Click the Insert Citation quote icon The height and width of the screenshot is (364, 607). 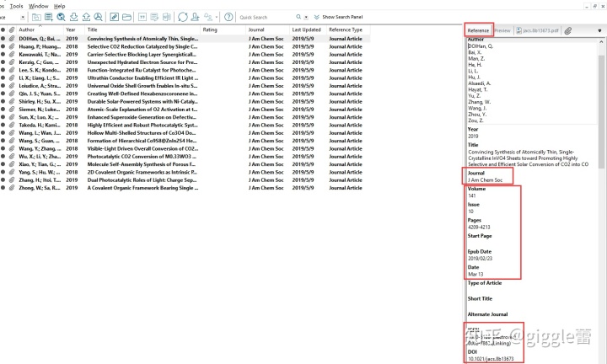pos(142,17)
